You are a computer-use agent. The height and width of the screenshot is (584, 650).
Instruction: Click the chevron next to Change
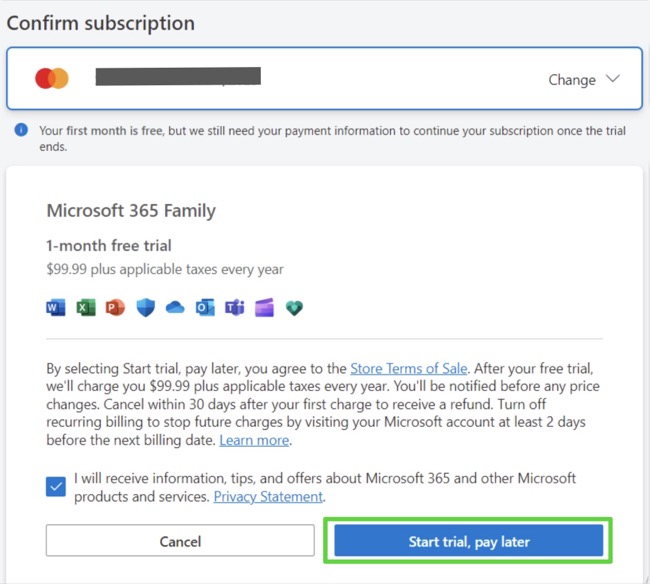[613, 78]
